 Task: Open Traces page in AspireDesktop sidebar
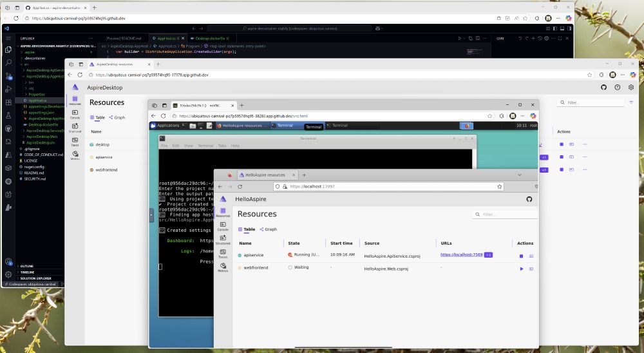[75, 142]
